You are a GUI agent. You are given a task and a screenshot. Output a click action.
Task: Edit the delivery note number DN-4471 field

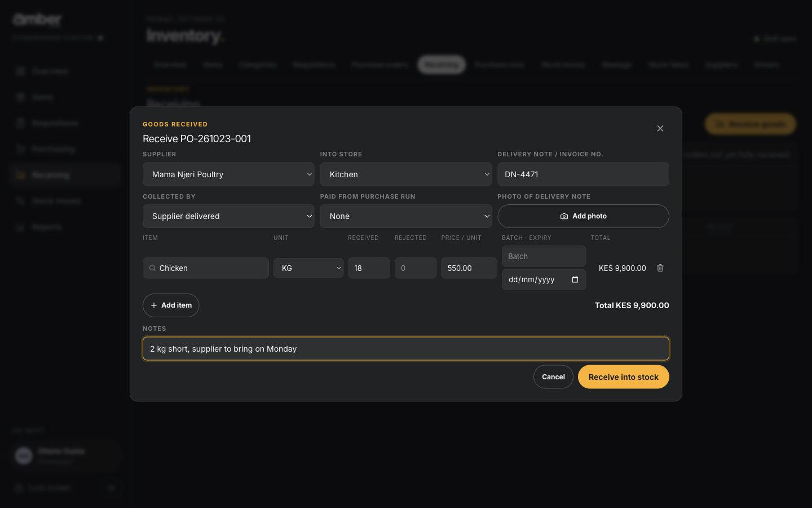583,174
